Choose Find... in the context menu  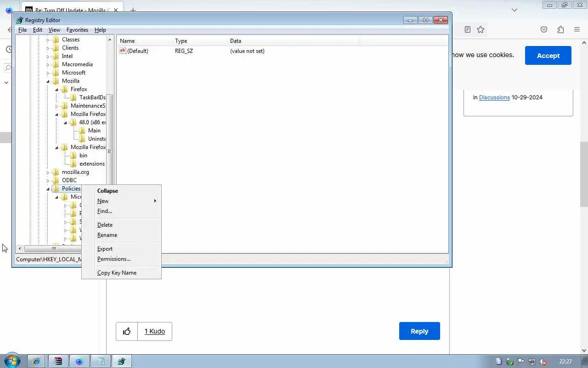(x=122, y=211)
